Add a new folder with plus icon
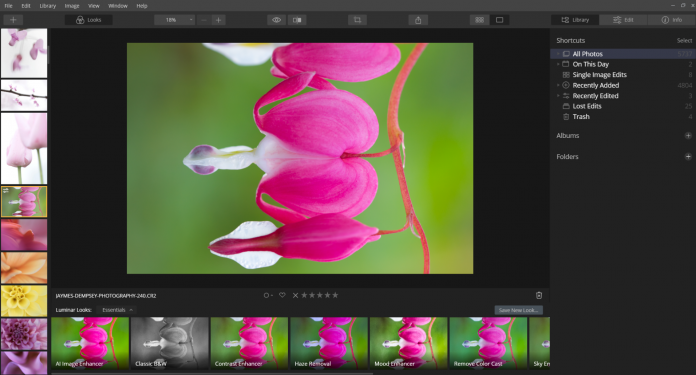Screen dimensions: 696x375 [688, 156]
